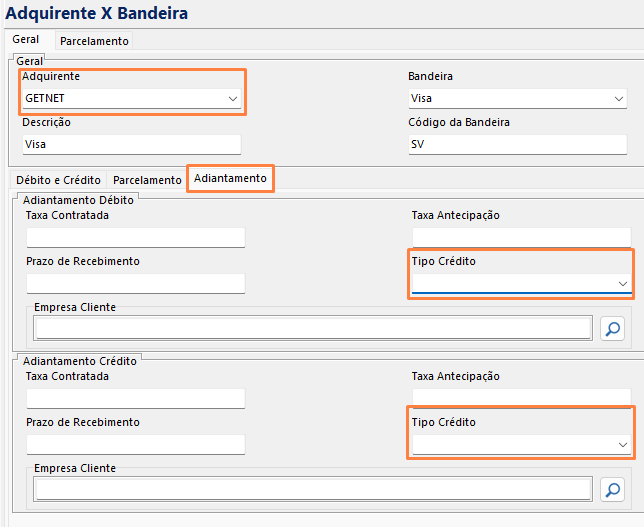Click the Descrição field containing Visa
The height and width of the screenshot is (527, 644).
pos(132,144)
